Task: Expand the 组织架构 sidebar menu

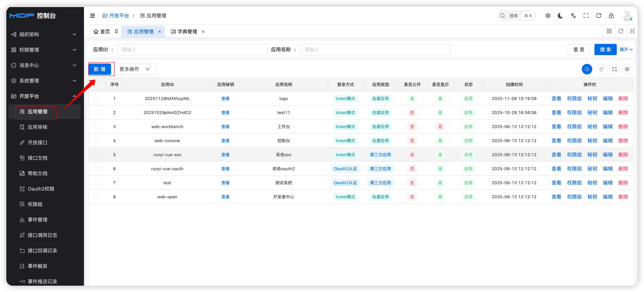Action: 44,34
